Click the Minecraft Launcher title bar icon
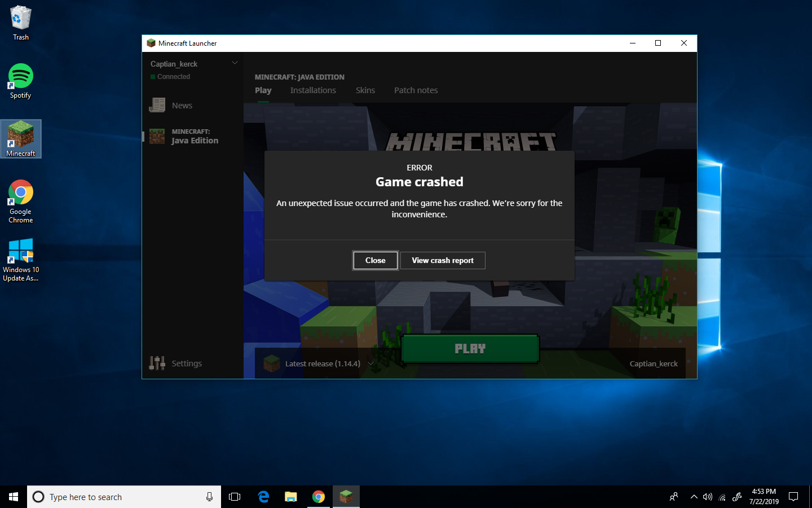The height and width of the screenshot is (508, 812). [x=151, y=43]
